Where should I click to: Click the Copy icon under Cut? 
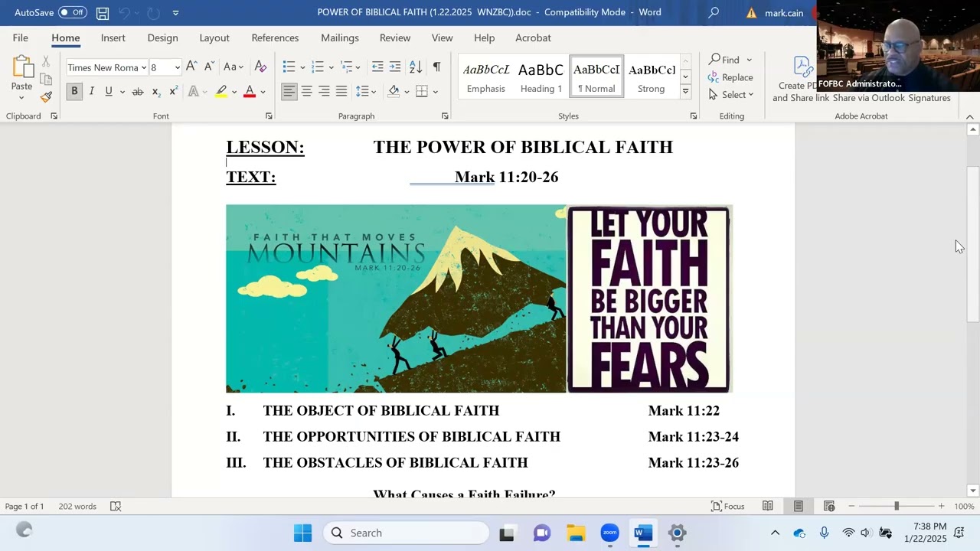coord(46,79)
